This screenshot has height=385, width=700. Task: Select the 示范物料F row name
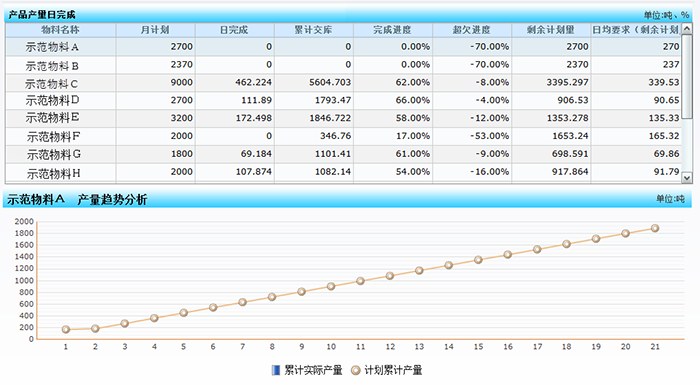(x=54, y=137)
